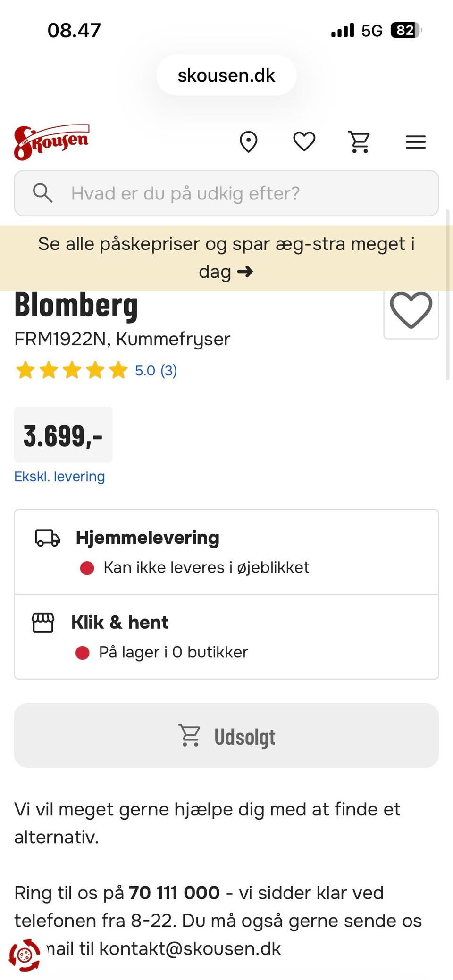Tap the search magnifier icon
This screenshot has width=453, height=980.
tap(42, 193)
